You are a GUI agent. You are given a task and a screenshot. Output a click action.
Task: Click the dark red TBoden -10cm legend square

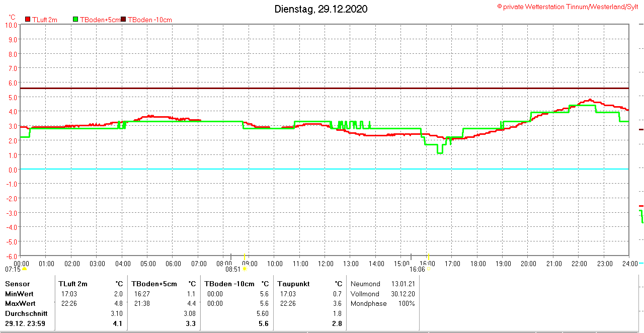(124, 20)
